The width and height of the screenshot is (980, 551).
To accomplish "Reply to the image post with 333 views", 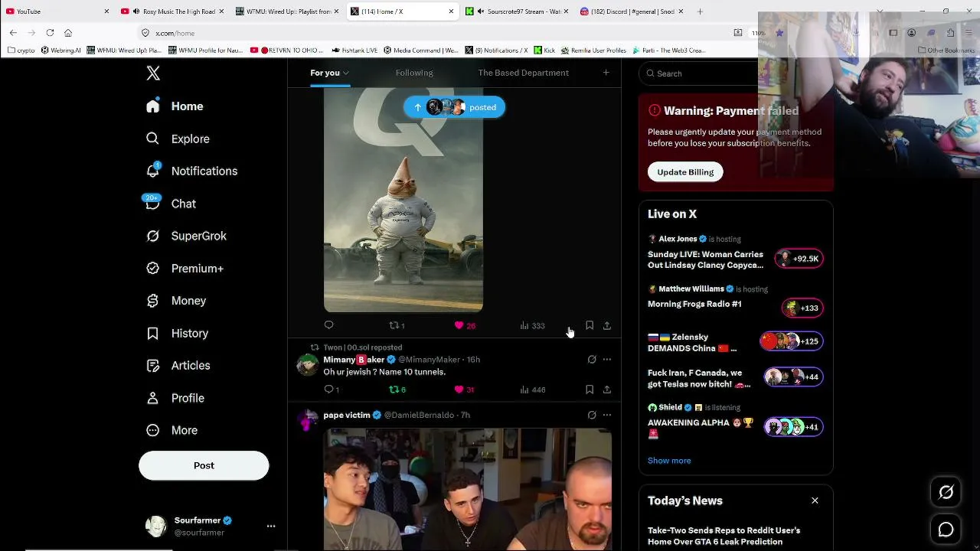I will coord(329,325).
